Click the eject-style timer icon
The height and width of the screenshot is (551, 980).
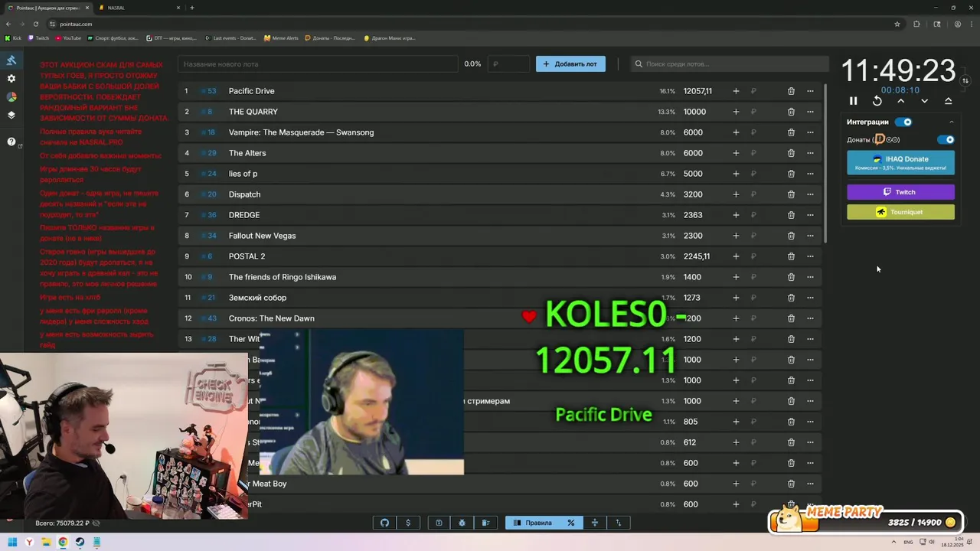pyautogui.click(x=948, y=101)
